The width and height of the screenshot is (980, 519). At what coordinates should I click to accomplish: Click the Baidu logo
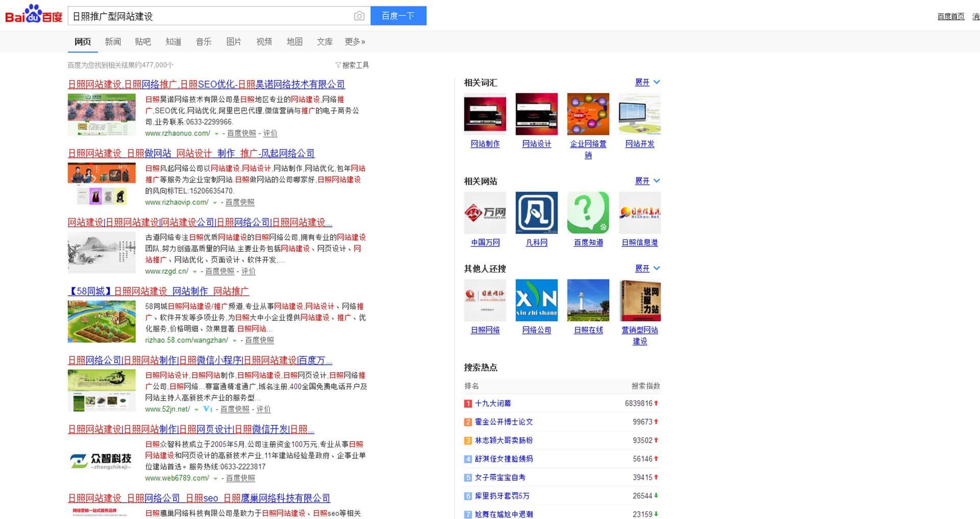click(x=34, y=15)
